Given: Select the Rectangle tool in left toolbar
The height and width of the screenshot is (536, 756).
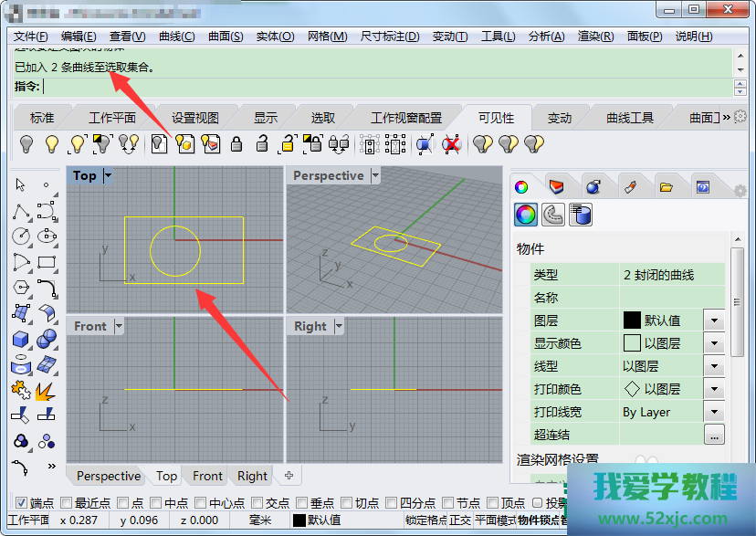Looking at the screenshot, I should pos(47,262).
